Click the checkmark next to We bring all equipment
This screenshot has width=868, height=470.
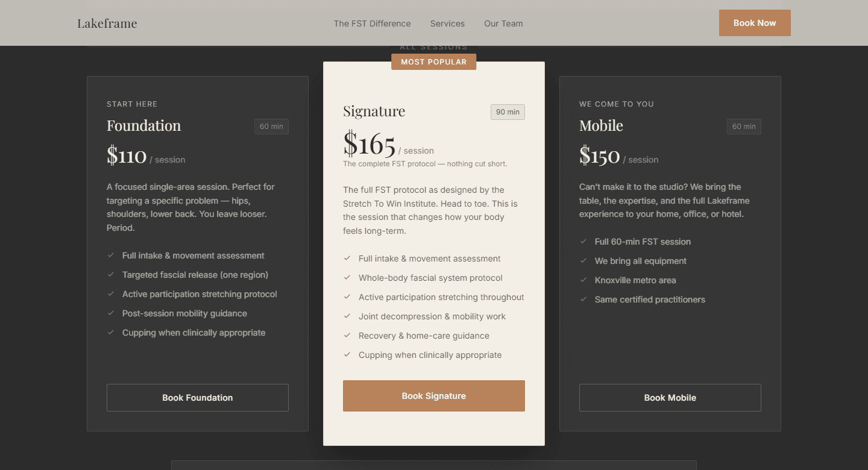coord(583,261)
